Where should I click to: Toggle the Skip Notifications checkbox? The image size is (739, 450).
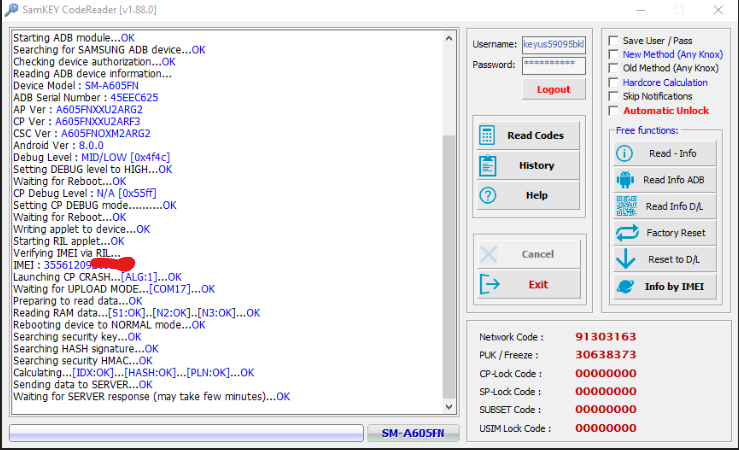pyautogui.click(x=613, y=96)
